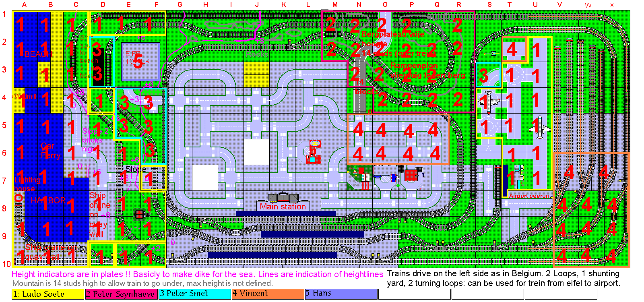Click the orange '4 Vincent' legend swatch
The width and height of the screenshot is (644, 302).
click(x=268, y=294)
